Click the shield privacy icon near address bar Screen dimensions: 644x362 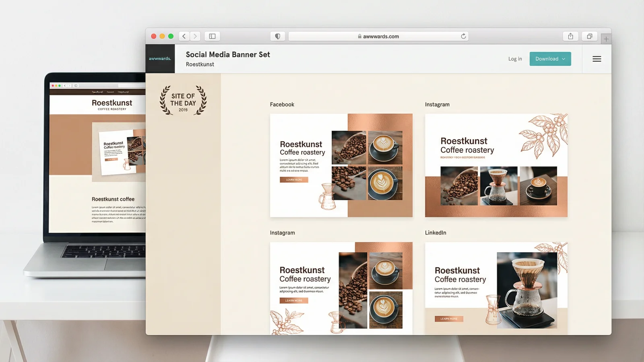[x=278, y=36]
